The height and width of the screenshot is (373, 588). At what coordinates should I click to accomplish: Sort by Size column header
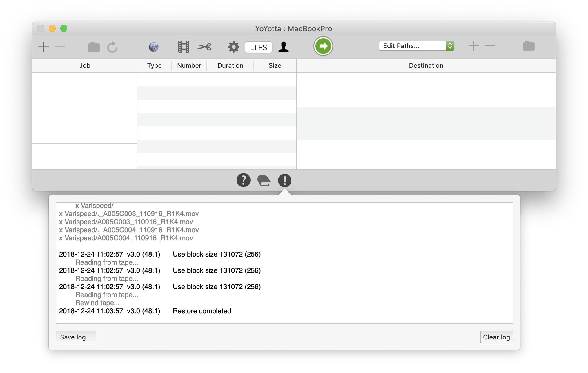[275, 65]
